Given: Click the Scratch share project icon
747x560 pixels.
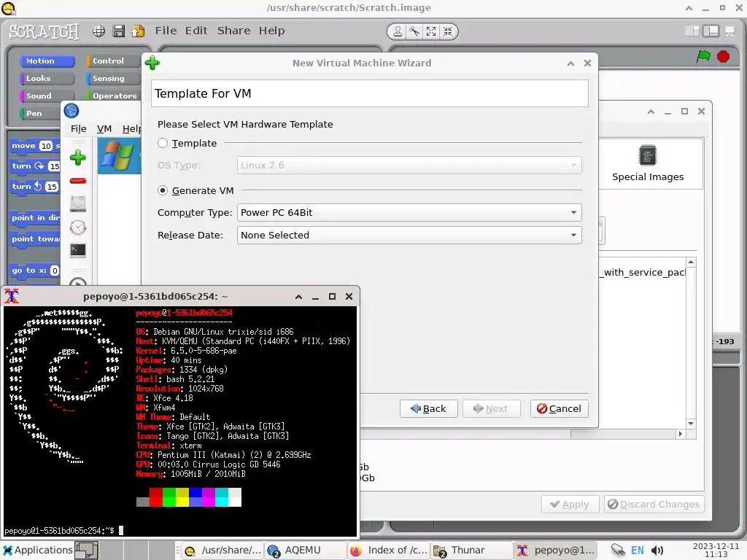Looking at the screenshot, I should point(138,31).
